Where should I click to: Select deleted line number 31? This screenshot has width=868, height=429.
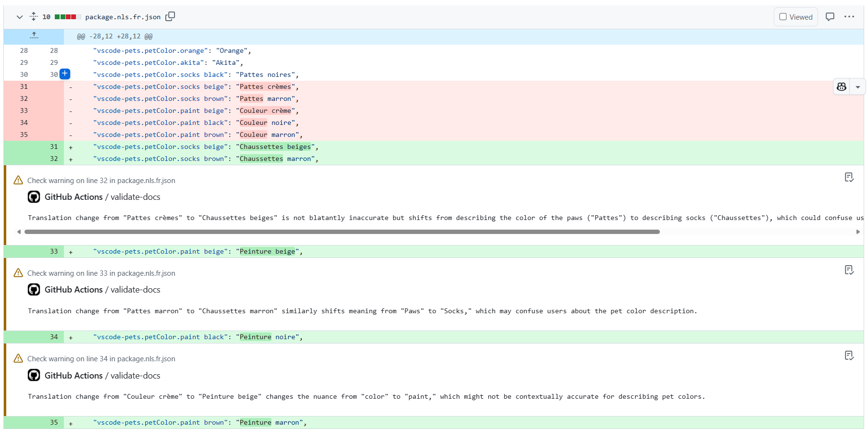pos(24,86)
